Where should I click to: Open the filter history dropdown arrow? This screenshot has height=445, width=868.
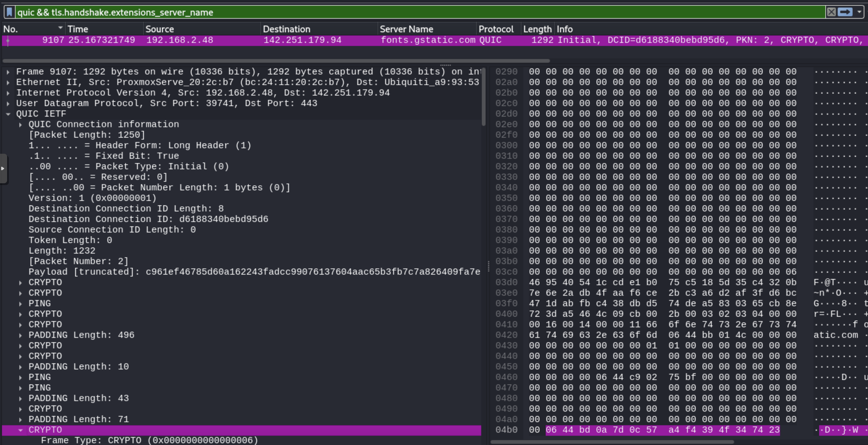tap(859, 12)
